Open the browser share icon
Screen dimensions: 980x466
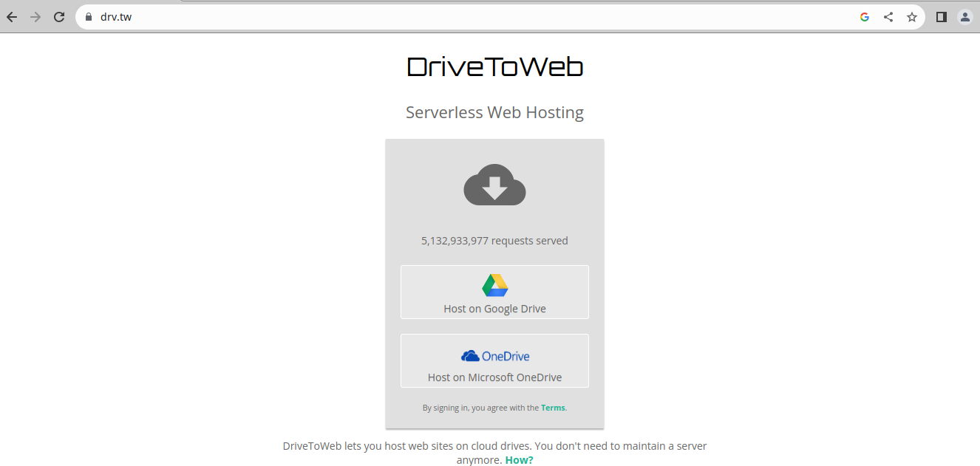coord(888,16)
